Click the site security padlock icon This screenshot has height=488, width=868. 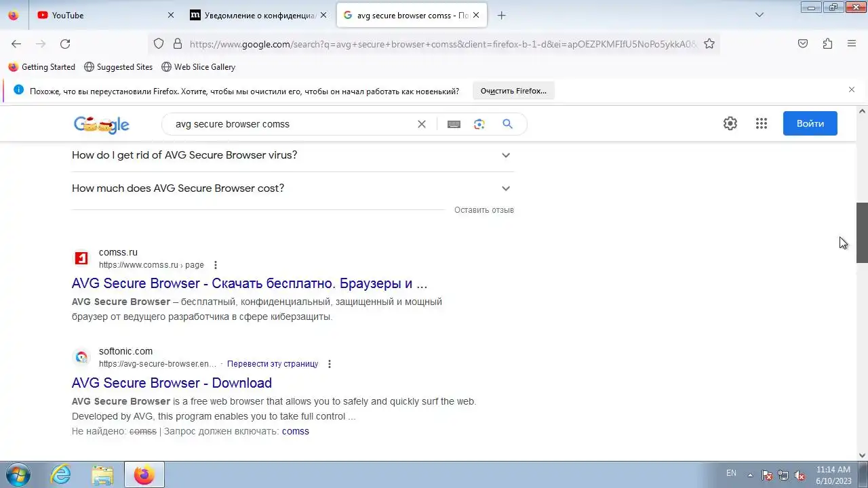[x=178, y=43]
